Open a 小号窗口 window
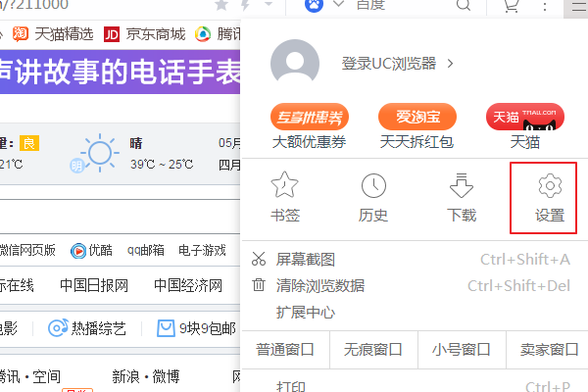 click(462, 350)
